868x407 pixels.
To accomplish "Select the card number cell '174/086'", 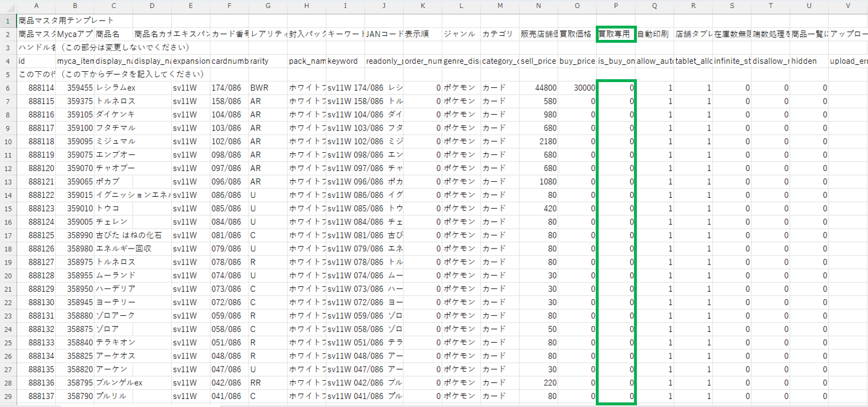I will tap(229, 88).
